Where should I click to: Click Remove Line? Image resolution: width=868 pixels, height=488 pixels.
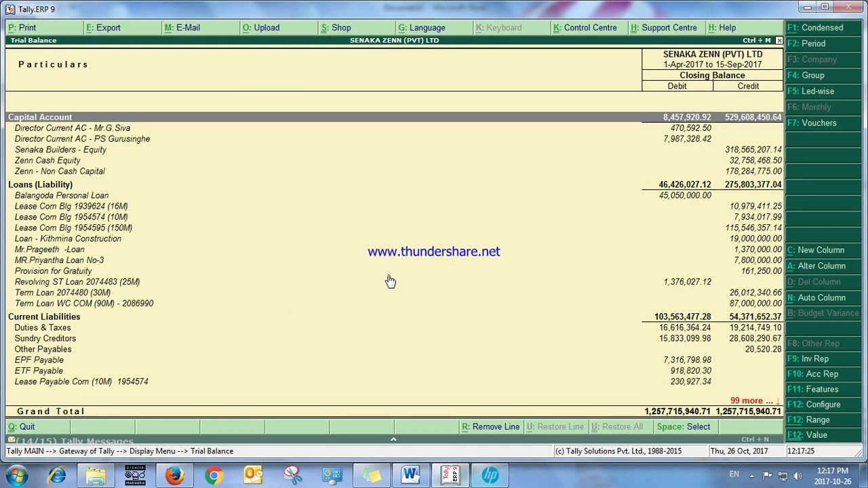(x=490, y=426)
